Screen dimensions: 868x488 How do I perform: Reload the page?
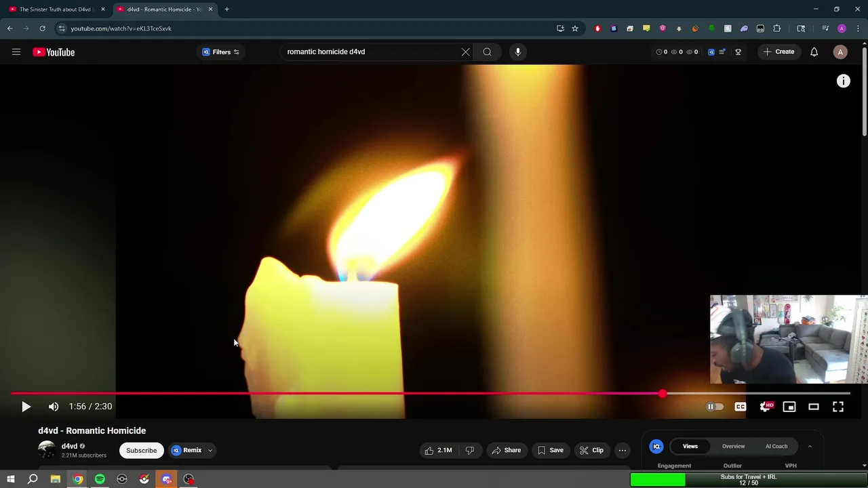point(42,28)
